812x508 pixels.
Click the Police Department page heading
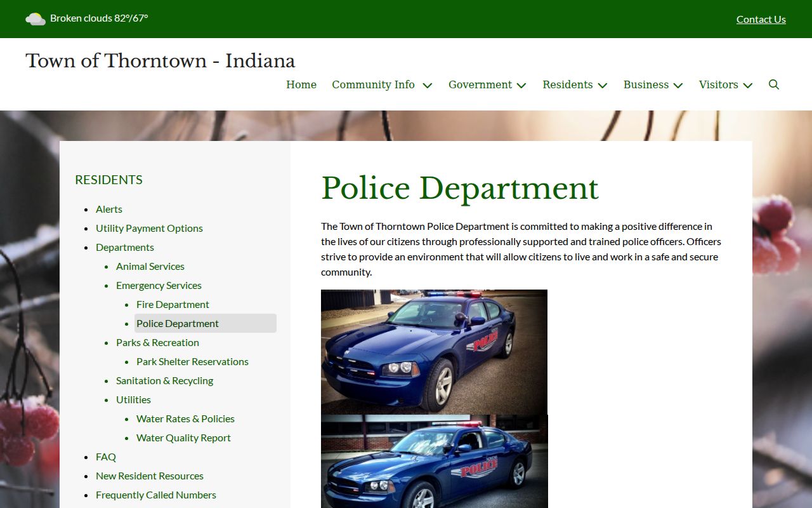460,188
